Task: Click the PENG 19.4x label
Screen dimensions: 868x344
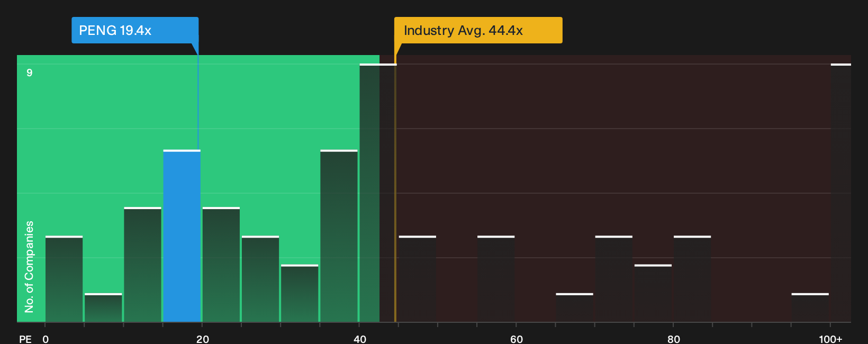Action: point(135,30)
